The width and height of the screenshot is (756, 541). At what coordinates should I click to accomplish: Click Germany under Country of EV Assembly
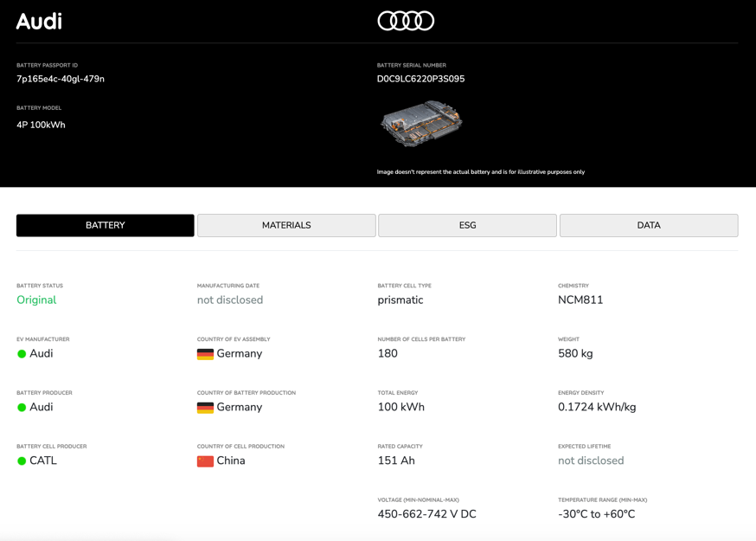coord(239,353)
